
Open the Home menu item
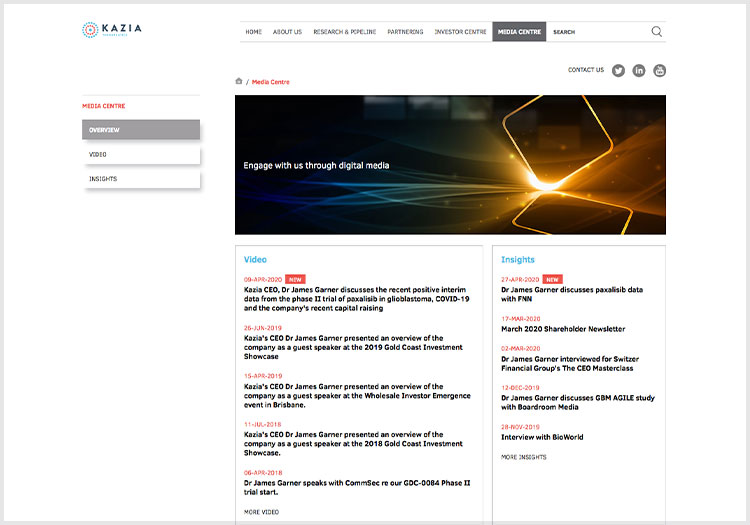point(254,32)
